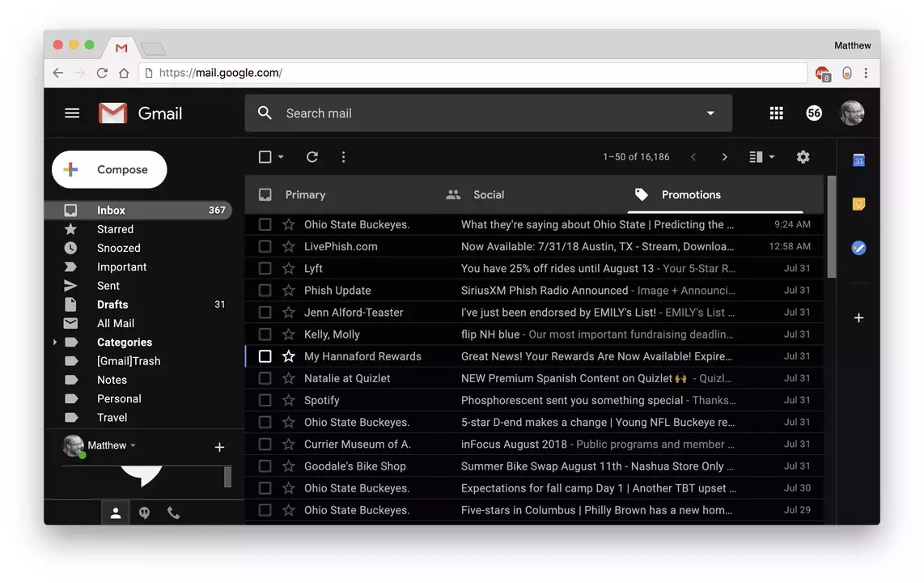Open the Travel label

pos(138,418)
